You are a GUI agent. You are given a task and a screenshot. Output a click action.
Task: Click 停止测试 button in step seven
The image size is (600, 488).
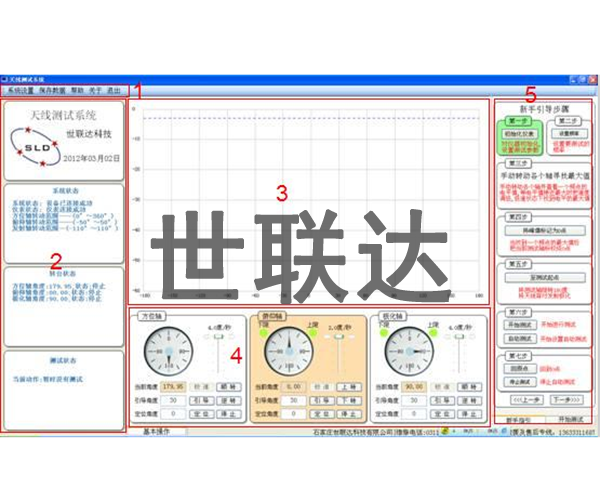pyautogui.click(x=520, y=382)
